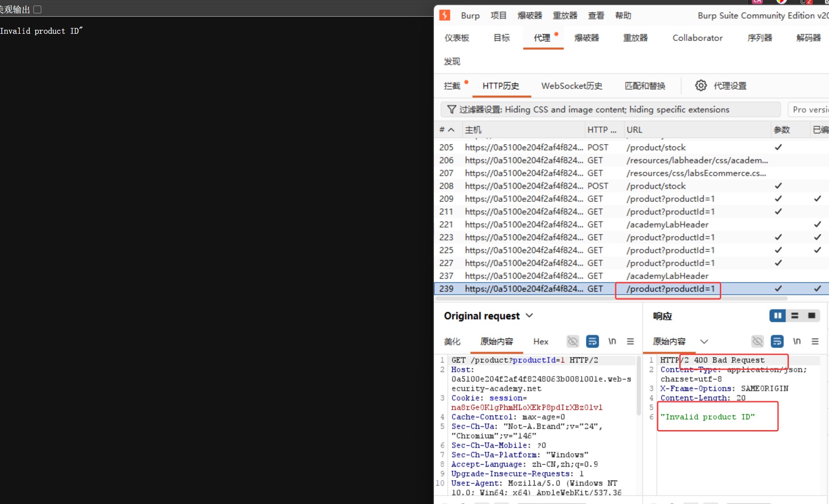
Task: Select tabbed layout icon
Action: [812, 316]
